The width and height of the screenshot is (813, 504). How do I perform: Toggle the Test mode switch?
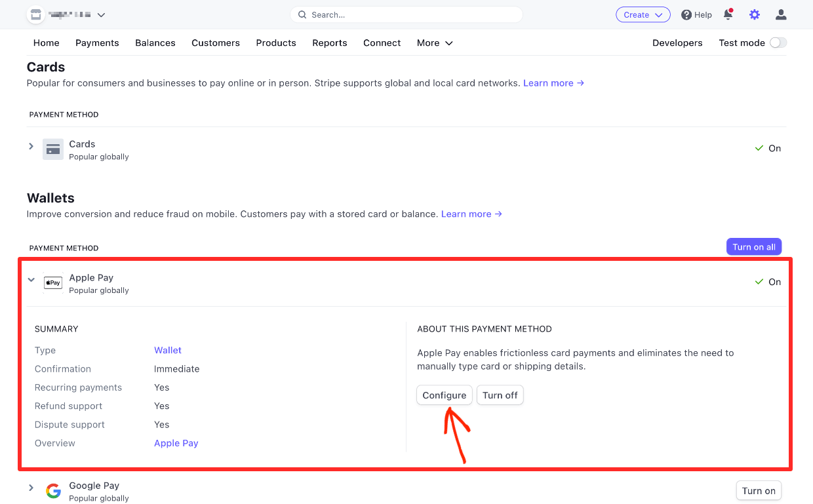(778, 43)
